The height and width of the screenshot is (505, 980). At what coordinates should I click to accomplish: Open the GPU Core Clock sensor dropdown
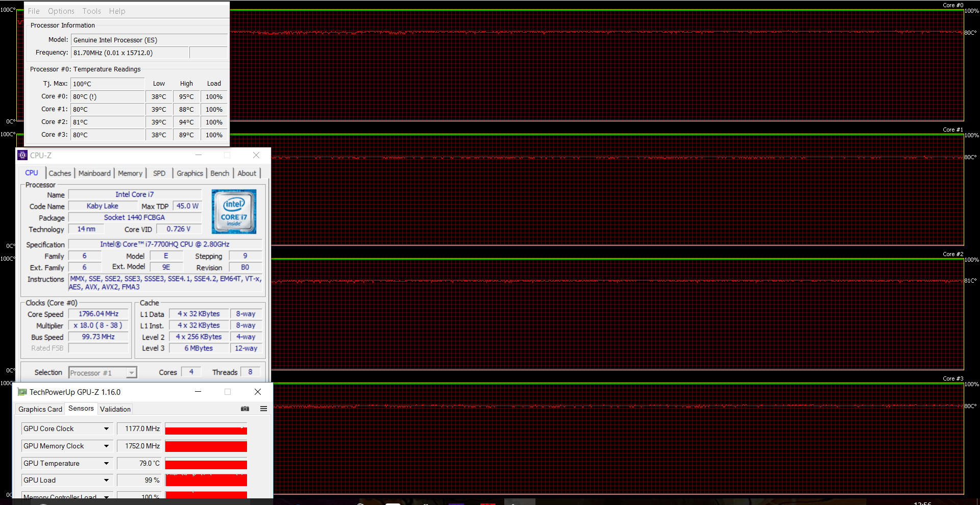pyautogui.click(x=106, y=429)
